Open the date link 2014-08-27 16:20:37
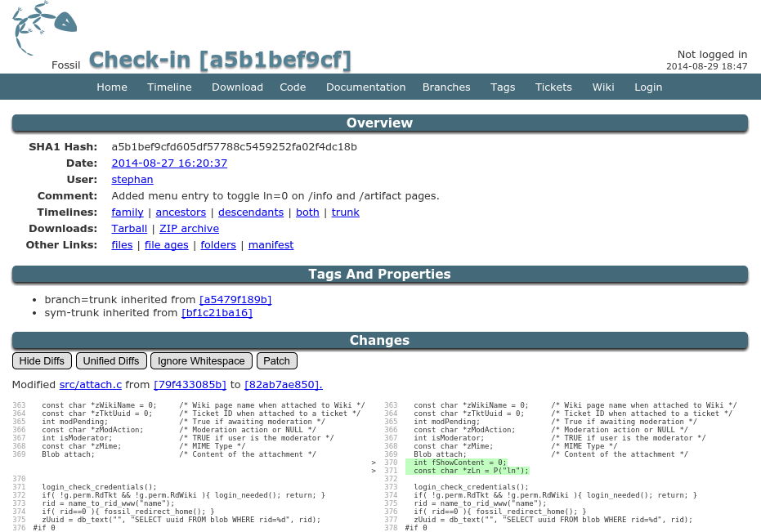761x532 pixels. (169, 163)
